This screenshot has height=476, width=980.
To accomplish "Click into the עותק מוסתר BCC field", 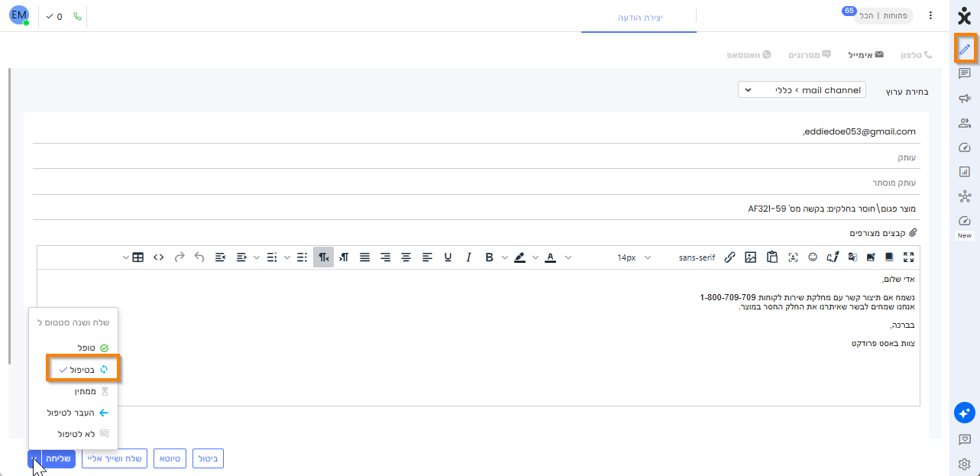I will click(x=477, y=183).
